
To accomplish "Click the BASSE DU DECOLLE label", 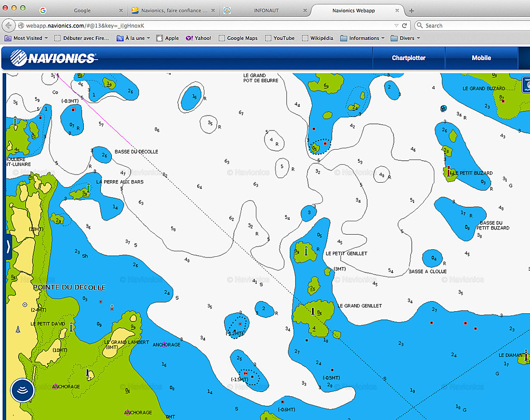I will 136,152.
